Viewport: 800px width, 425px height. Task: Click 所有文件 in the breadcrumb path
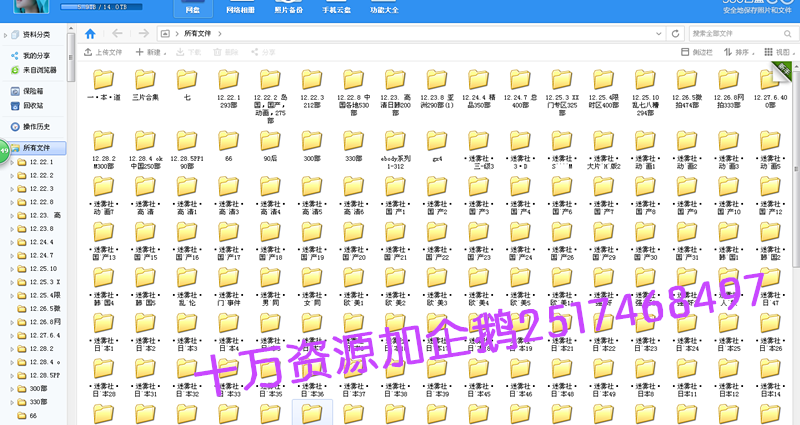(197, 34)
